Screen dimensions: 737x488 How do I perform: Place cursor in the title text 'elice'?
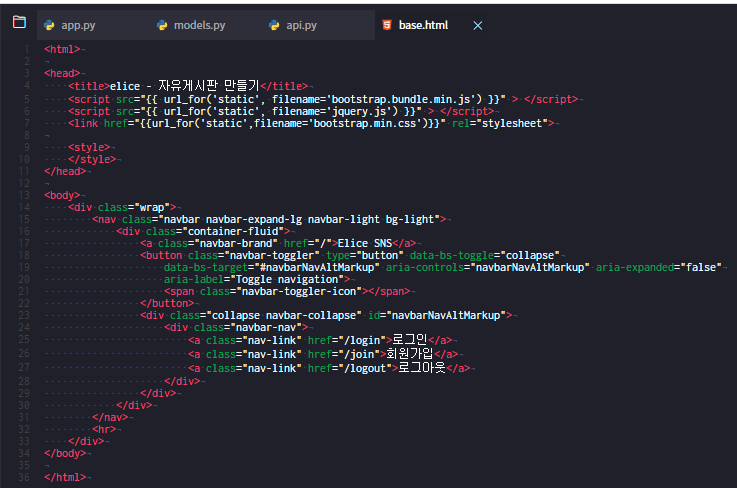pos(125,87)
